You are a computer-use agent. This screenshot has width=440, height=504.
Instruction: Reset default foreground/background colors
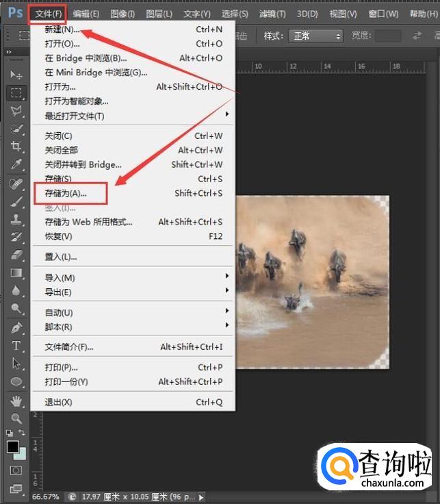click(x=9, y=433)
